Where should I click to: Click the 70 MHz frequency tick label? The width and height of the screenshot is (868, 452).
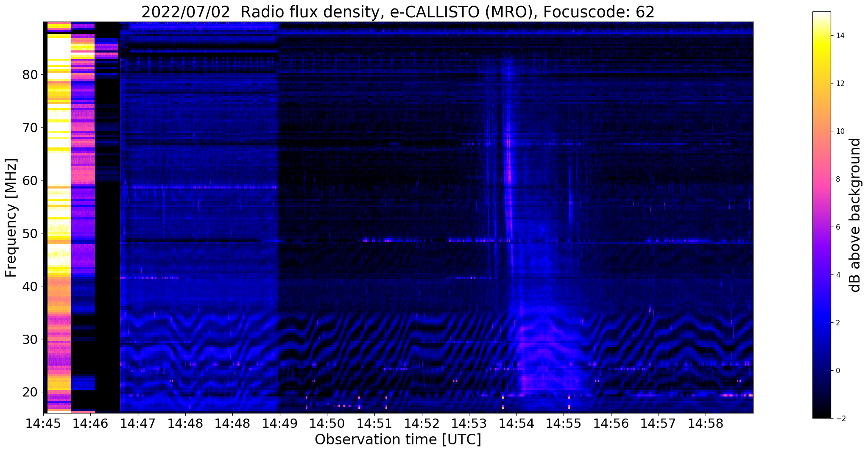pyautogui.click(x=29, y=128)
